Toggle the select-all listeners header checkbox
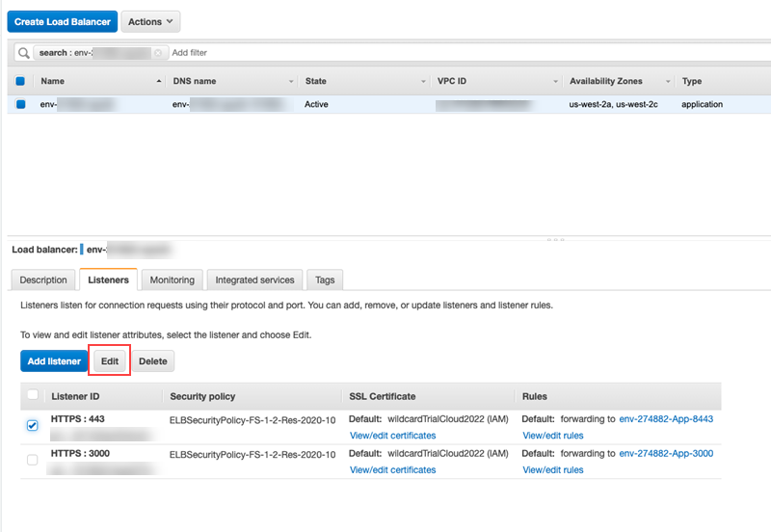The image size is (771, 532). (x=33, y=395)
